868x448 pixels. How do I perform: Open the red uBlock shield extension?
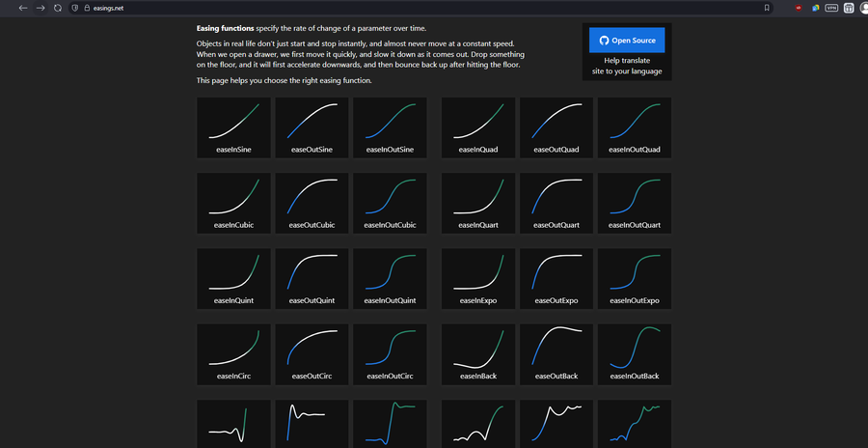(x=799, y=8)
